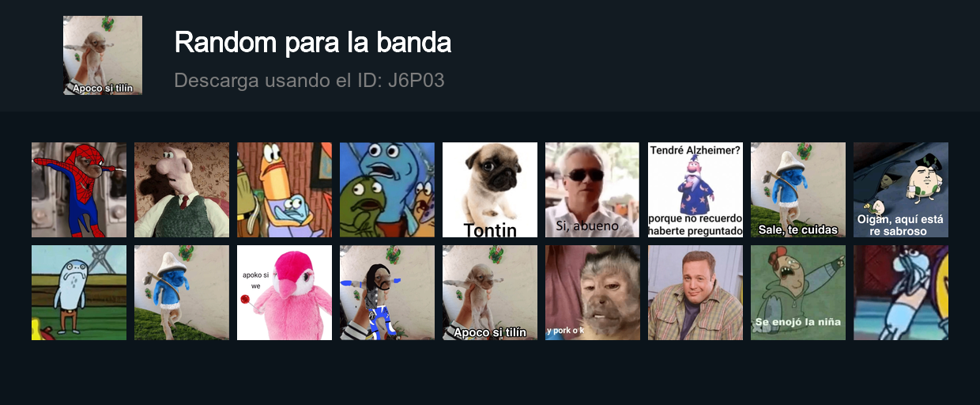Select the last sticker with blue fish running
980x405 pixels.
901,293
